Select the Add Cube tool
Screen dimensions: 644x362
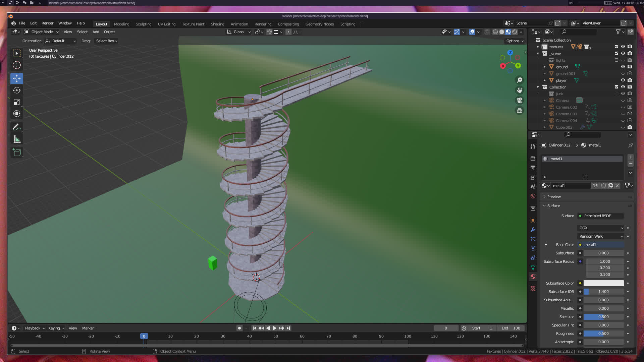point(17,153)
